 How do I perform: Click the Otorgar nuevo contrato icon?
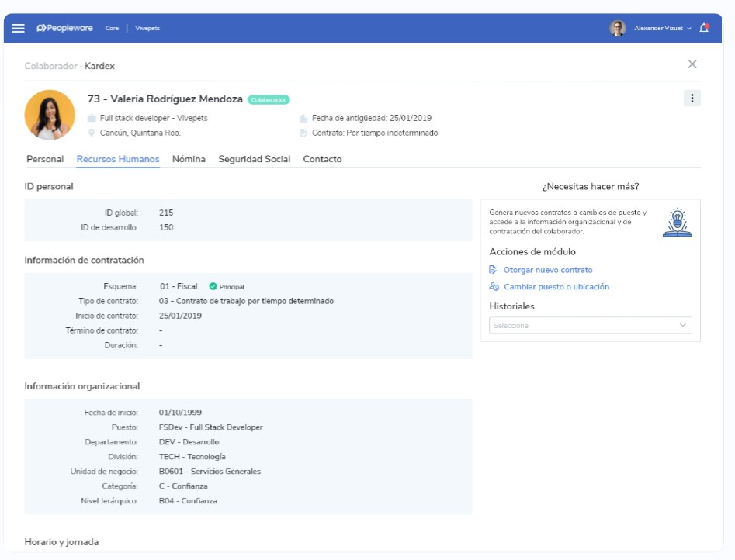(494, 270)
